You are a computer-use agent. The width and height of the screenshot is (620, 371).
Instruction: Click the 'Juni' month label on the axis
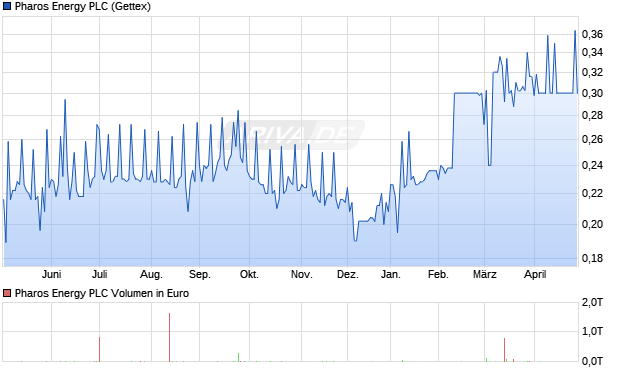(51, 274)
